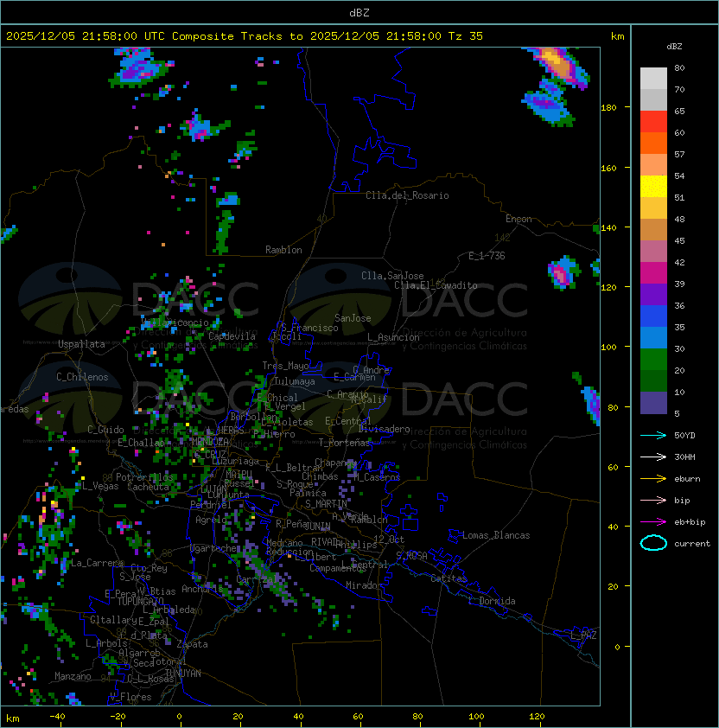Click the 'Mirador' map label
Image resolution: width=719 pixels, height=728 pixels.
(x=365, y=585)
